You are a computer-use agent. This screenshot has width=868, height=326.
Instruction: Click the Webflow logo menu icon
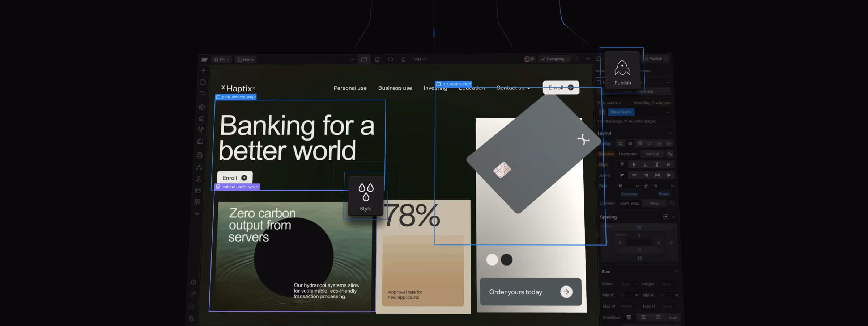click(x=205, y=59)
